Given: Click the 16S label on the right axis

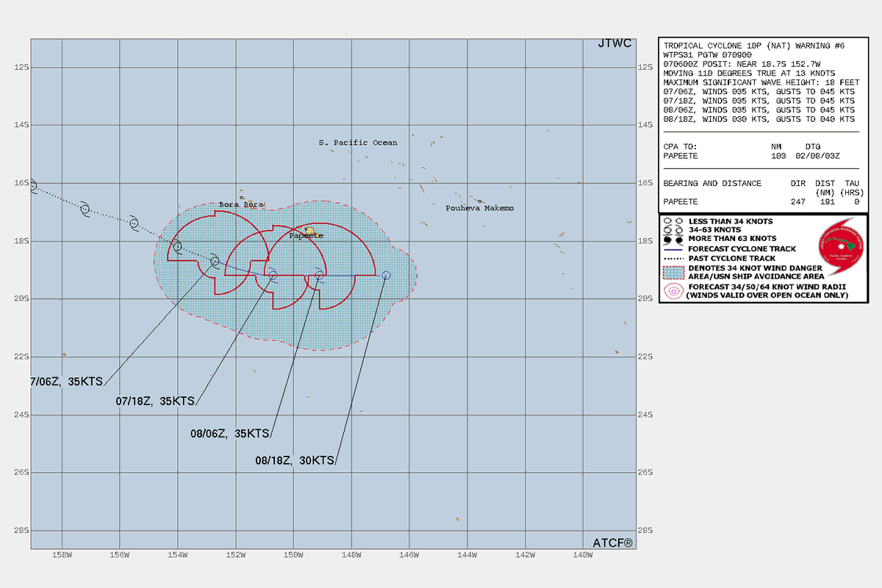Looking at the screenshot, I should [x=646, y=183].
